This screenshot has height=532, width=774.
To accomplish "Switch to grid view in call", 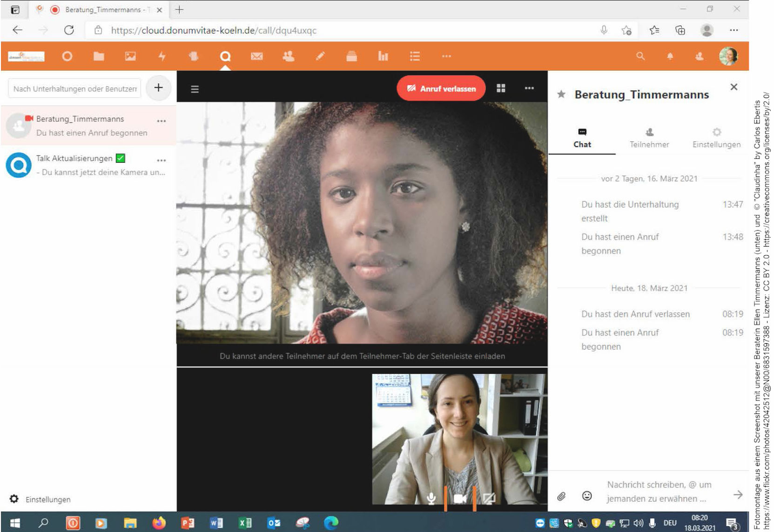I will click(501, 88).
